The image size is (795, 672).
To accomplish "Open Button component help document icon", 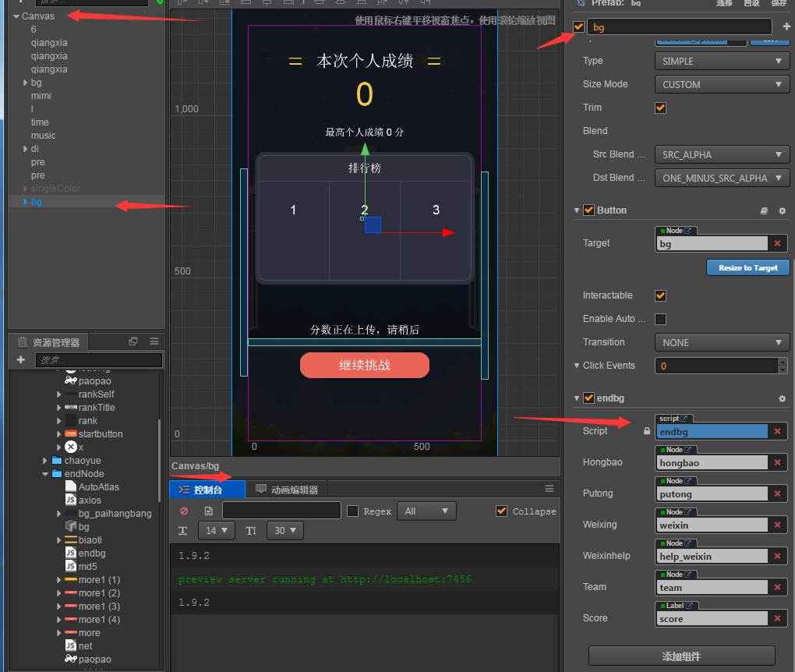I will (764, 210).
